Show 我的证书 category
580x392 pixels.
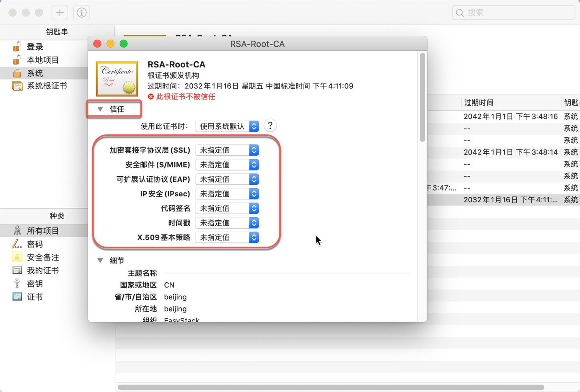(x=43, y=271)
